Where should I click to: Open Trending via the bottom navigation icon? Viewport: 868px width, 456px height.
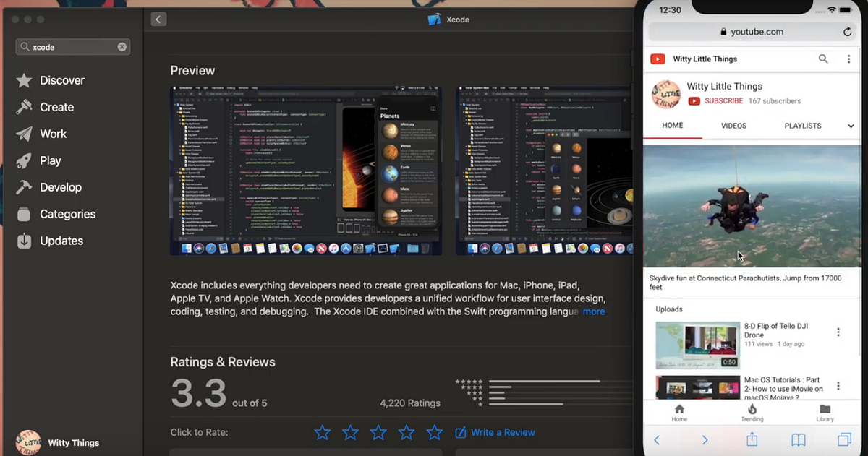click(x=752, y=413)
